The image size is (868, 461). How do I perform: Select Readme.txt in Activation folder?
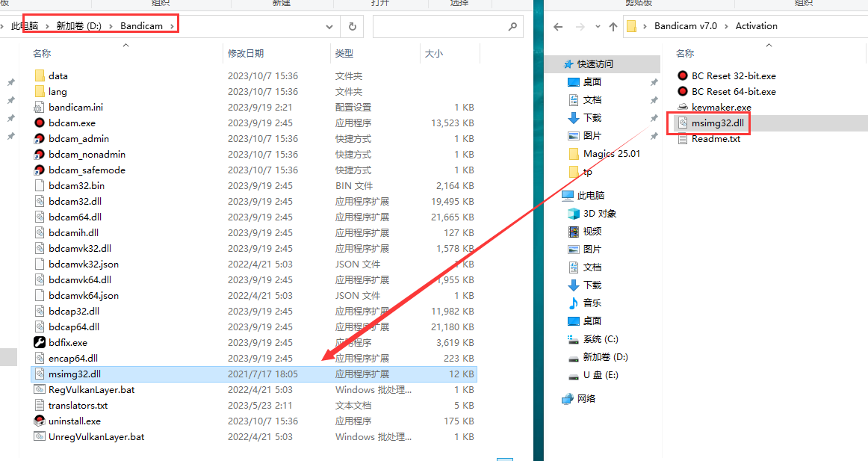716,138
